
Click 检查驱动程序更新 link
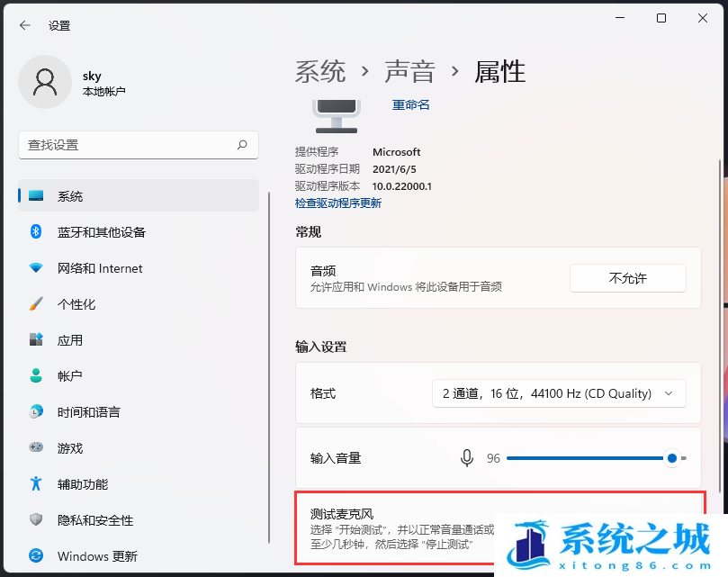click(338, 203)
